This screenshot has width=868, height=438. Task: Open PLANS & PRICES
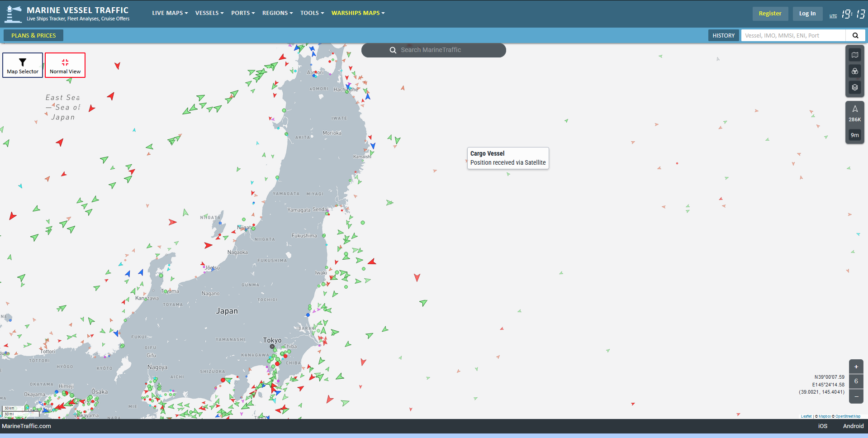tap(33, 35)
